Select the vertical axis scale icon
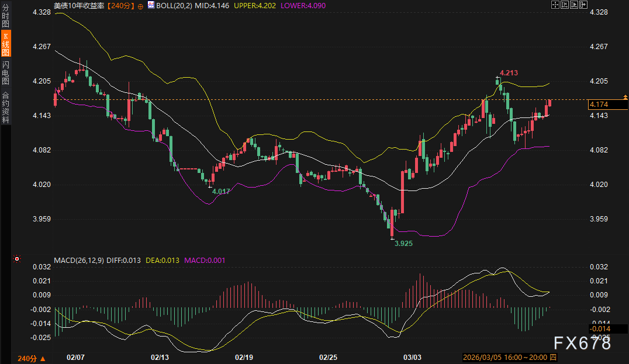This screenshot has width=629, height=364. 564,5
